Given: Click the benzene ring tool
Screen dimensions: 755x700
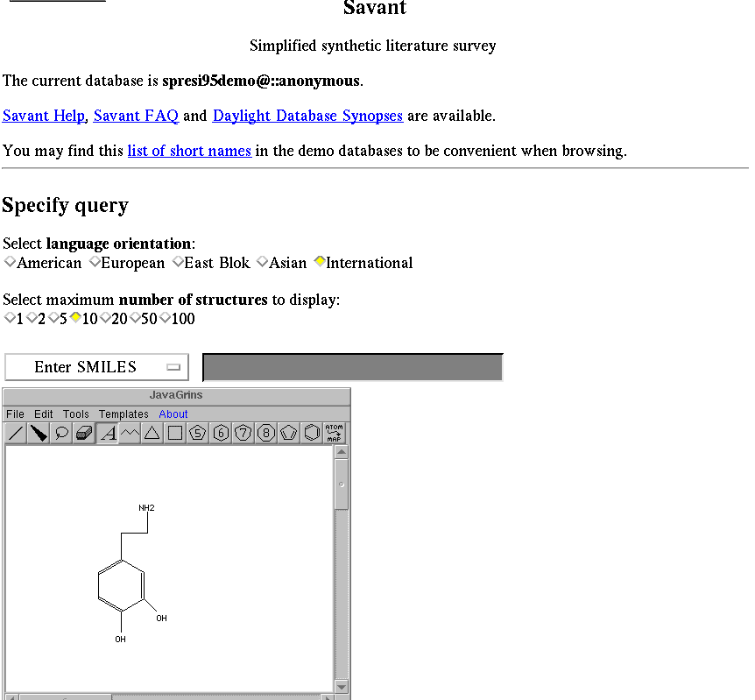Looking at the screenshot, I should 312,433.
